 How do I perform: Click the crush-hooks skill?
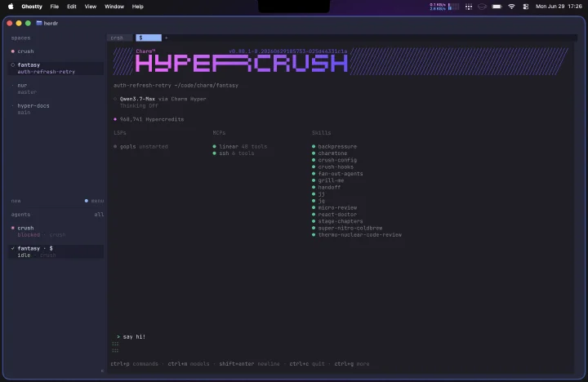pos(332,167)
